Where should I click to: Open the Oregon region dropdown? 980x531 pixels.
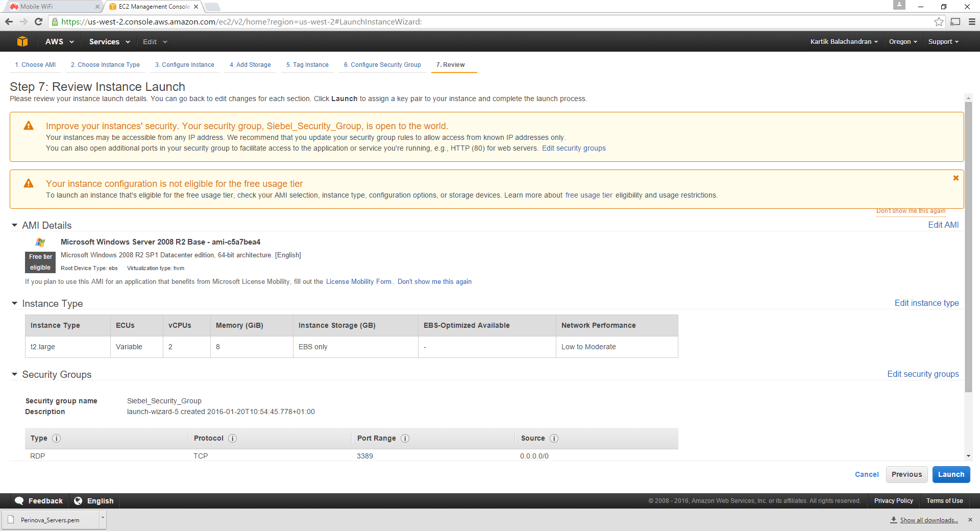coord(902,42)
